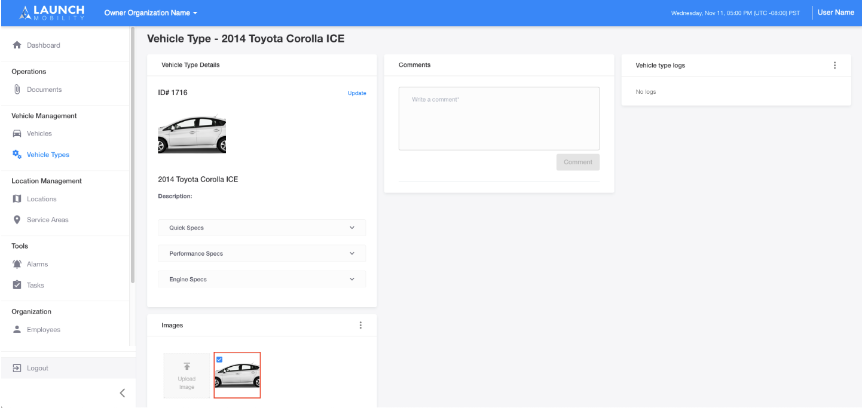Click the Launch Mobility logo

coord(51,13)
